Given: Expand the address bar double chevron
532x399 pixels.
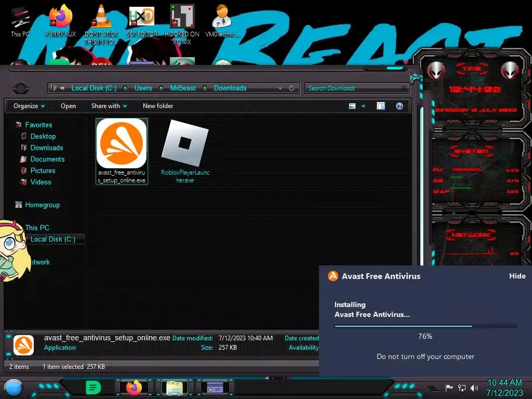Looking at the screenshot, I should coord(62,88).
